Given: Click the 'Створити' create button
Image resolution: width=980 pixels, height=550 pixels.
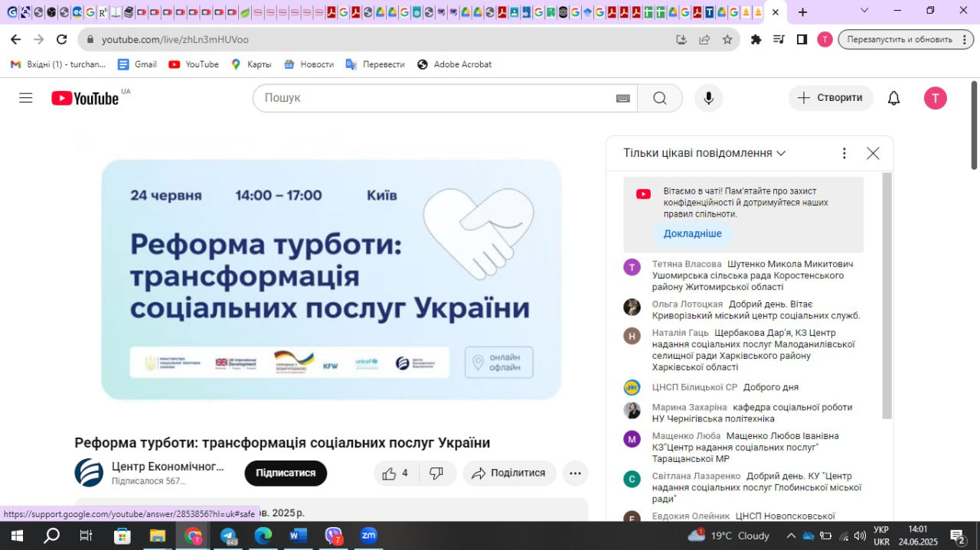Looking at the screenshot, I should 831,98.
